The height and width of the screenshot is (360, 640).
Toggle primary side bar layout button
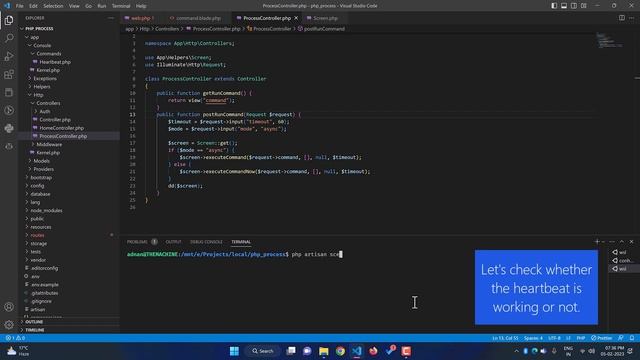click(554, 6)
